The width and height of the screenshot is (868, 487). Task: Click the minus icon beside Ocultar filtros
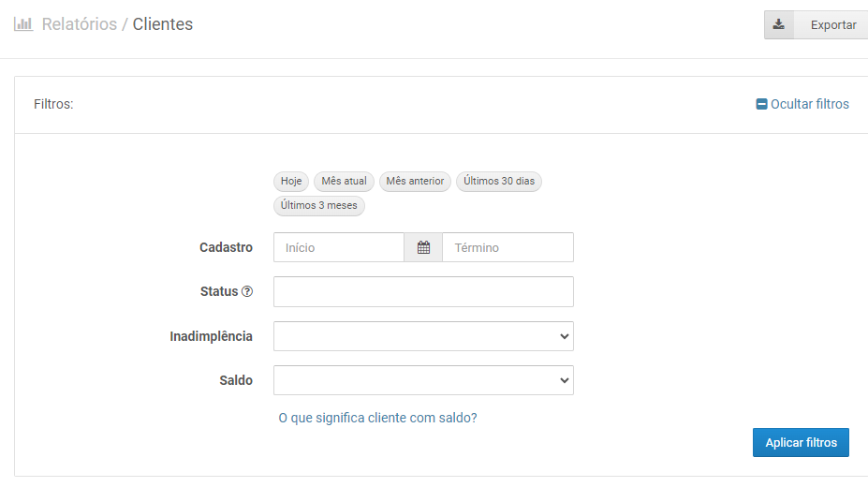point(761,104)
